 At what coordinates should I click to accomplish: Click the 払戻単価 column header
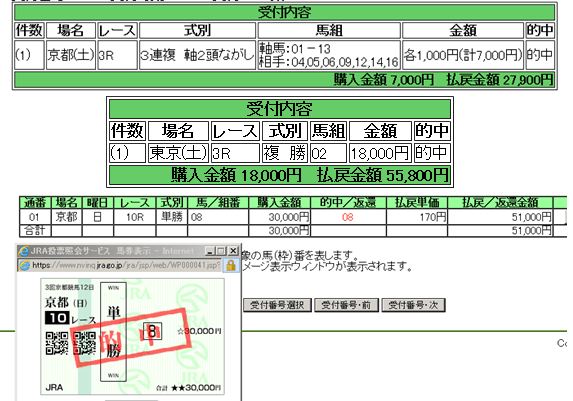click(417, 203)
